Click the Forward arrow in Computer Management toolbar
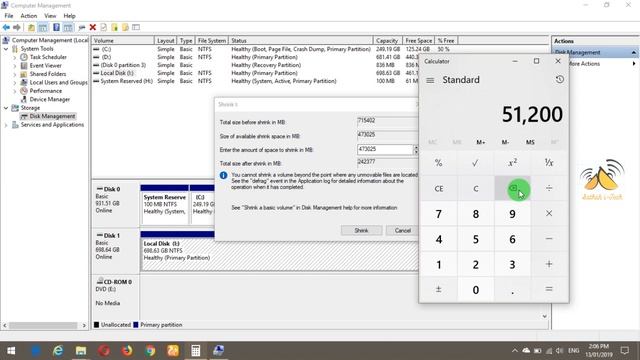The height and width of the screenshot is (360, 640). tap(17, 27)
